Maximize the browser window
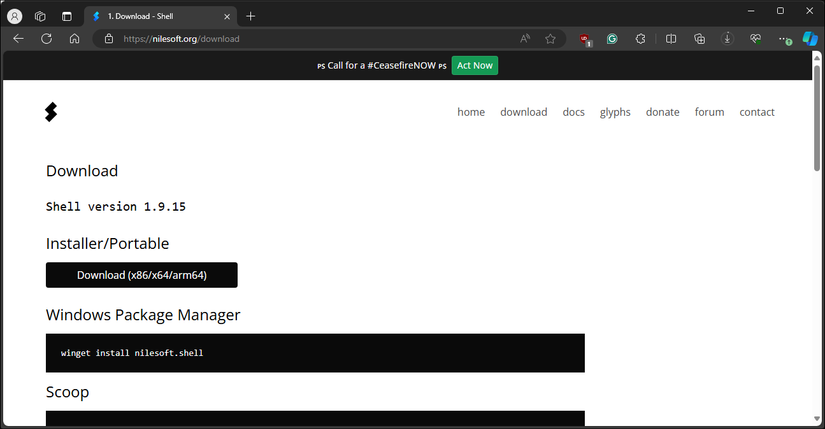This screenshot has height=429, width=825. click(x=780, y=11)
